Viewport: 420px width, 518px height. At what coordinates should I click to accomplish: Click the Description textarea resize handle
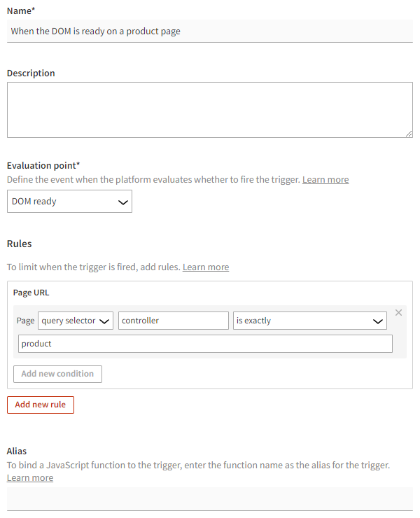point(409,134)
